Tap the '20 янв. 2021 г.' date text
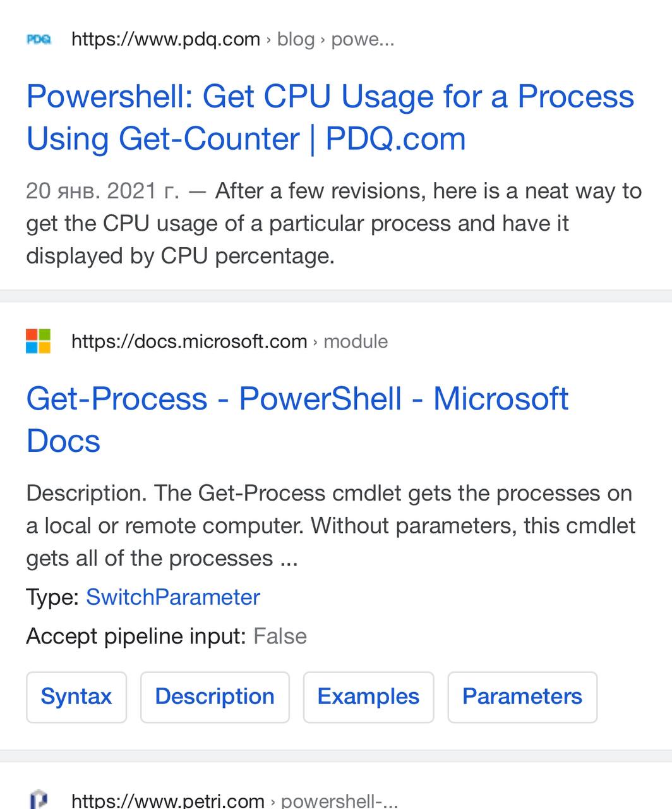 pos(102,191)
